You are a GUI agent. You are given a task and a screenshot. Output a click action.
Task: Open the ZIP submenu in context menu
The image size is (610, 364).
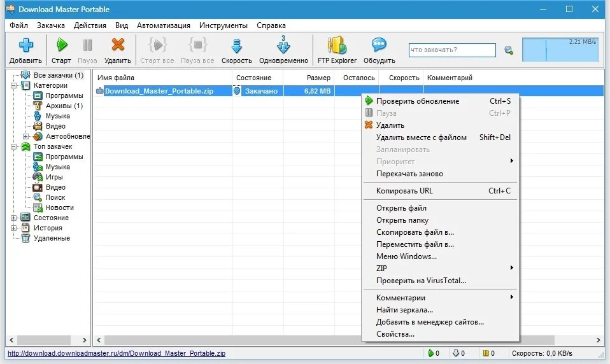[440, 269]
